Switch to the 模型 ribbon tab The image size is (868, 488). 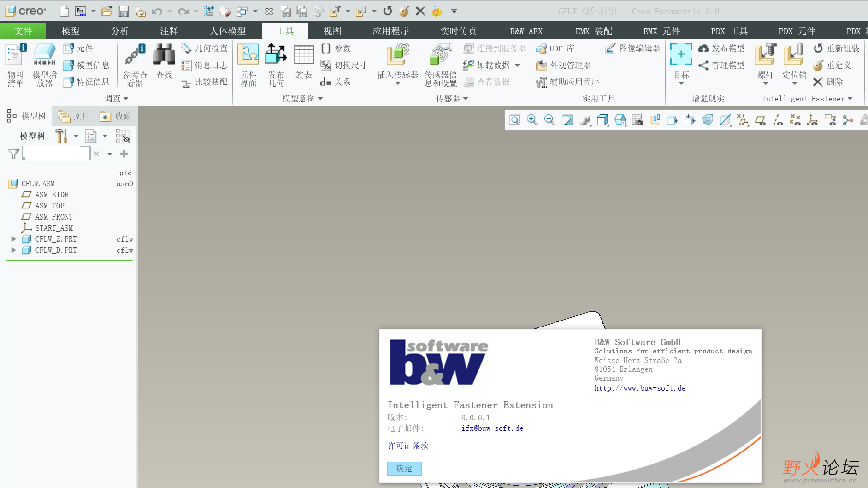click(x=71, y=31)
